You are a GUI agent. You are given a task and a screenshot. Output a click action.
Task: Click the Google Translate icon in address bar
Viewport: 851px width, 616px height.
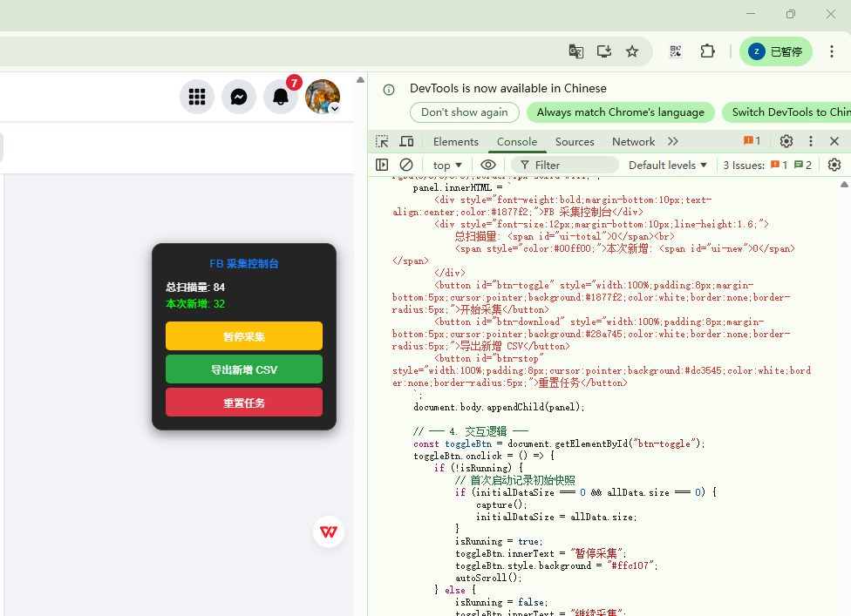[575, 51]
